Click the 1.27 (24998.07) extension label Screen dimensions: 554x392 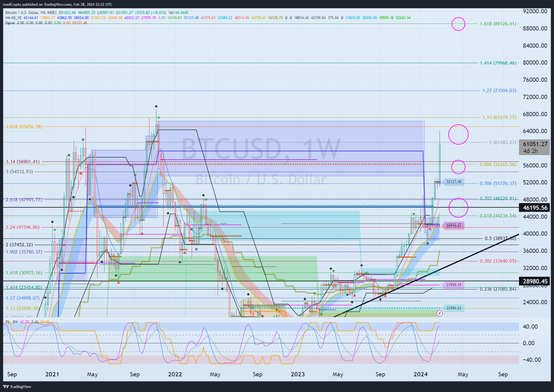tap(23, 298)
